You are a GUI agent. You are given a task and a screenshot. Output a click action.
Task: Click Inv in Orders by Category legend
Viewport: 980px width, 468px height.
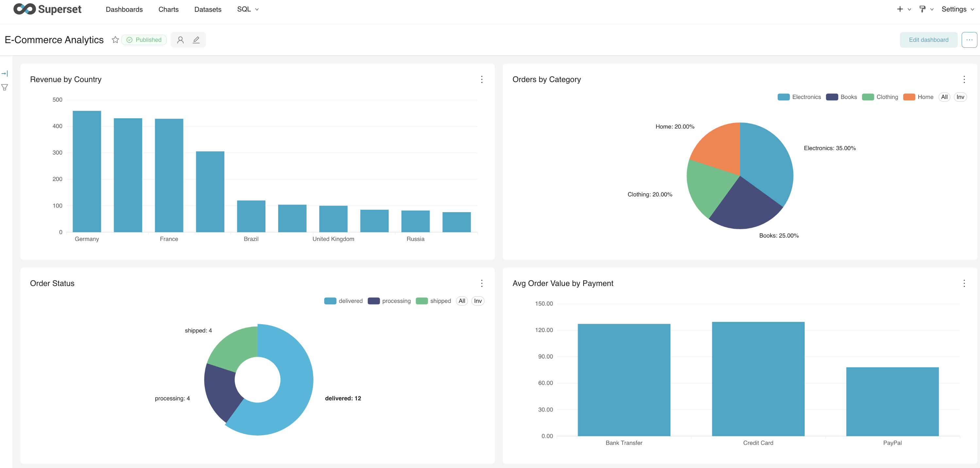(960, 97)
